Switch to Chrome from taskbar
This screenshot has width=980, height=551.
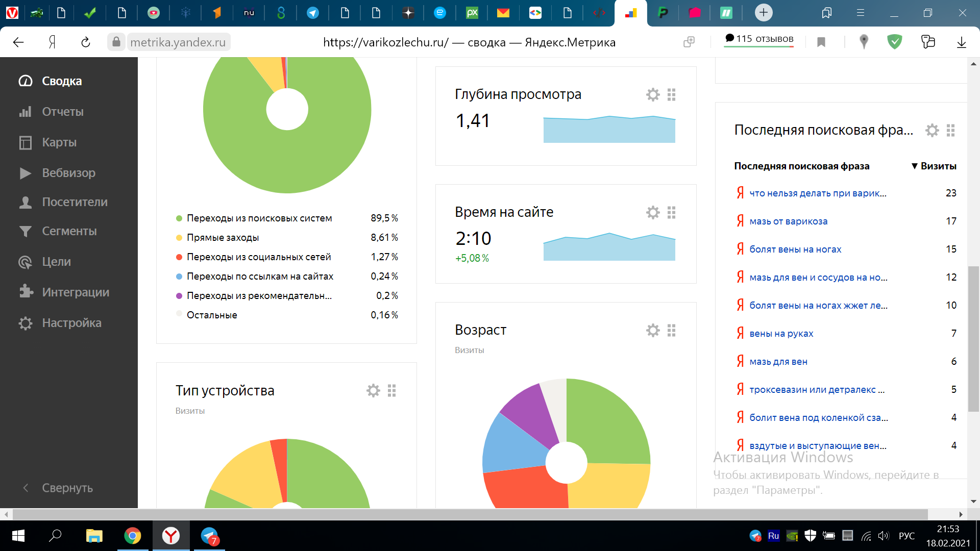point(133,536)
